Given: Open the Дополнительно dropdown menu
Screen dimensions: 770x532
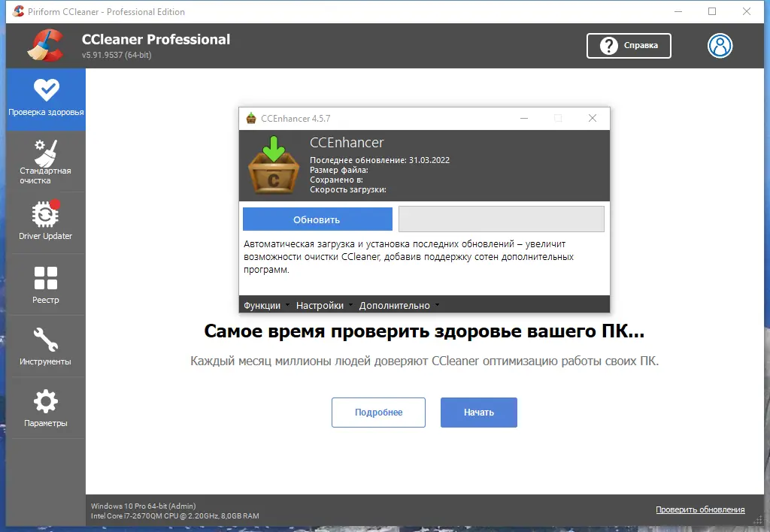Looking at the screenshot, I should coord(399,305).
